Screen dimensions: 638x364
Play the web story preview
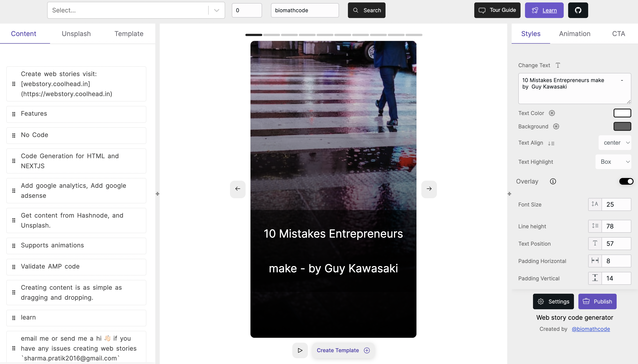pos(300,350)
